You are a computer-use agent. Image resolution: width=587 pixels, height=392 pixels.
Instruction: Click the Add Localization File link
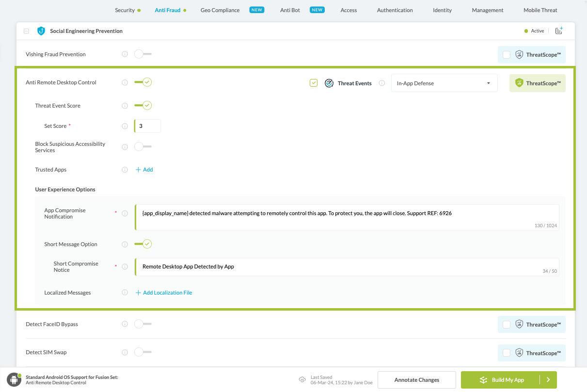167,293
